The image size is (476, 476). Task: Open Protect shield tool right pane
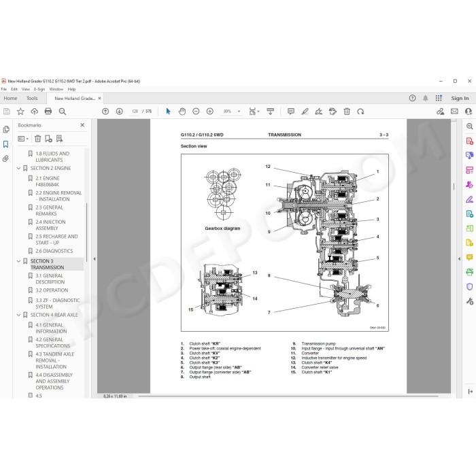[470, 287]
